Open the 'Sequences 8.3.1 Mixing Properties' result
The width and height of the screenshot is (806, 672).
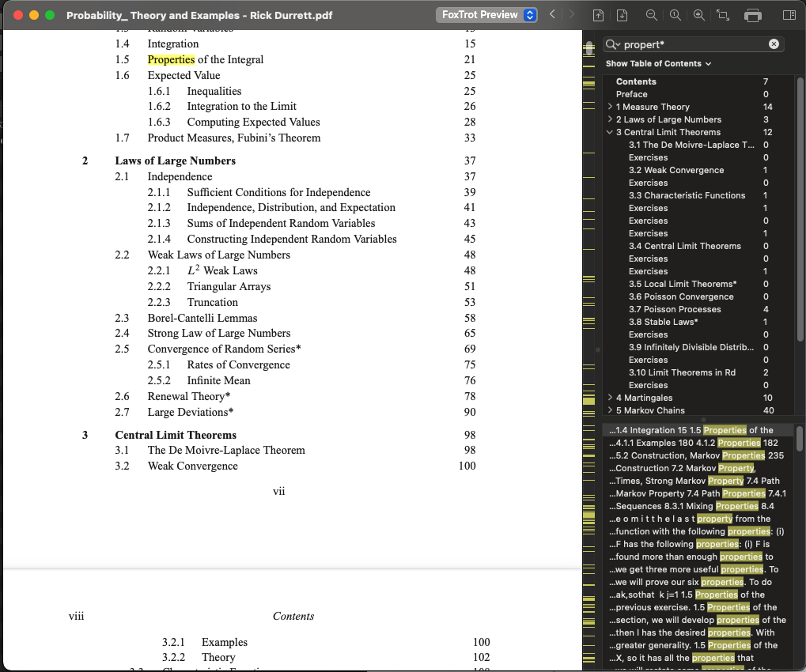click(687, 506)
